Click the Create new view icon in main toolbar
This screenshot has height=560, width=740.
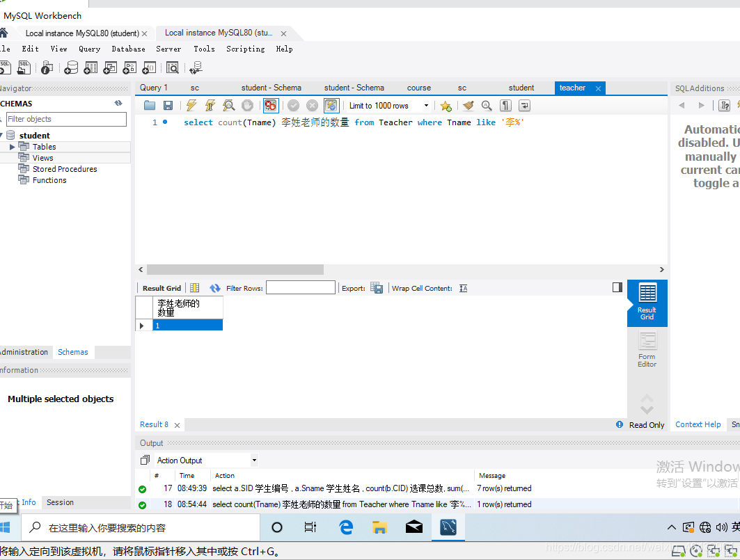pyautogui.click(x=110, y=67)
